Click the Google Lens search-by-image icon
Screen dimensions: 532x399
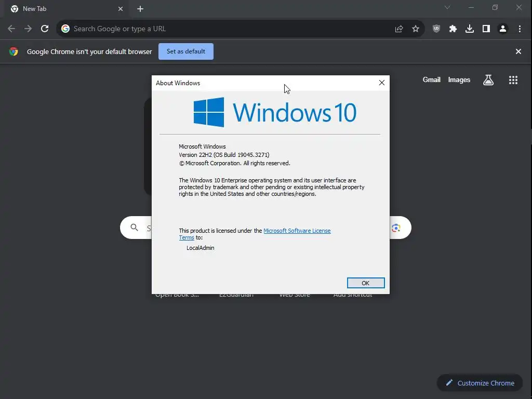tap(396, 228)
